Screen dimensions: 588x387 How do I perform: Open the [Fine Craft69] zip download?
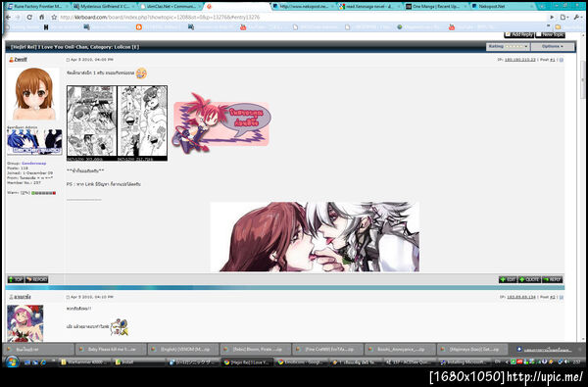point(328,349)
